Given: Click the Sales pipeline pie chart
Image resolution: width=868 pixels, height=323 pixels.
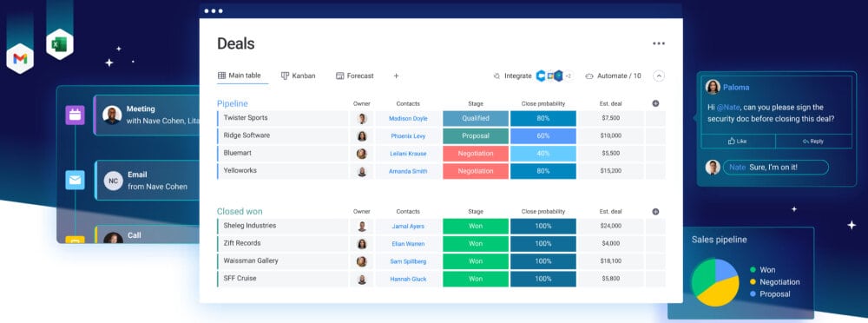Looking at the screenshot, I should point(714,282).
